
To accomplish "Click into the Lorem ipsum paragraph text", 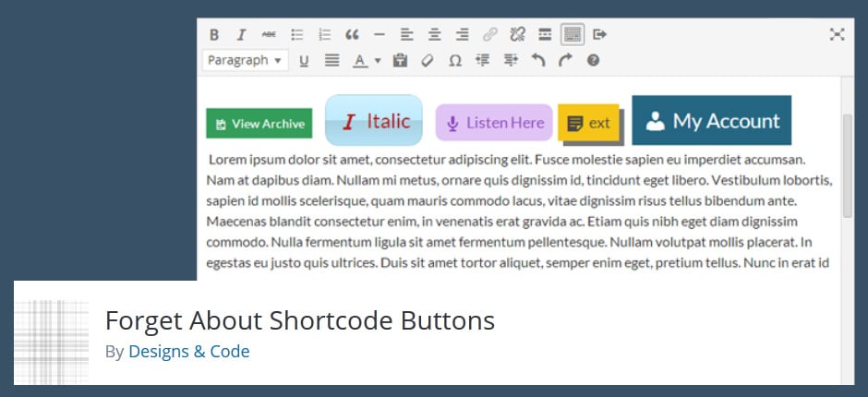I will coord(519,211).
